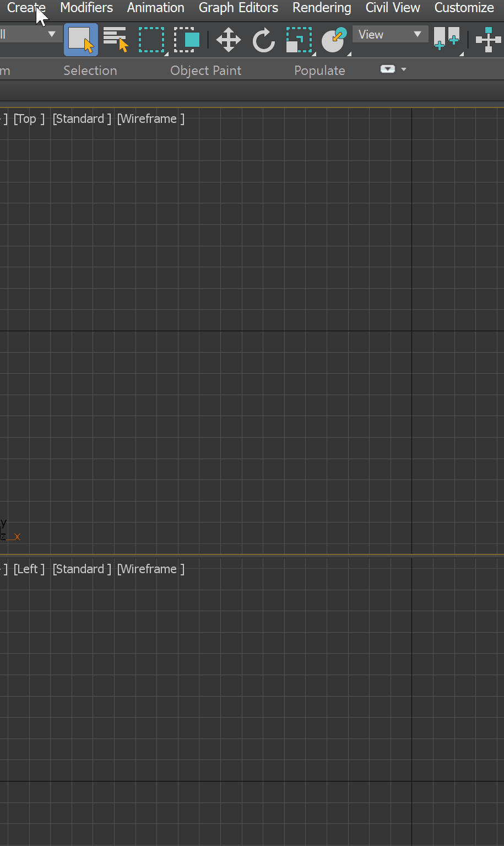Screen dimensions: 504x846
Task: Open Select by Name dialog
Action: 115,39
